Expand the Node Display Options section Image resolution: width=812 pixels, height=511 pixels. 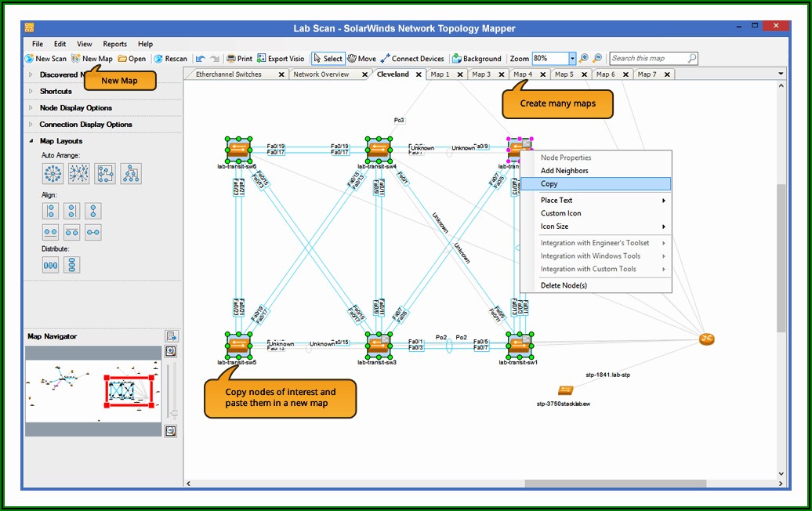click(75, 108)
